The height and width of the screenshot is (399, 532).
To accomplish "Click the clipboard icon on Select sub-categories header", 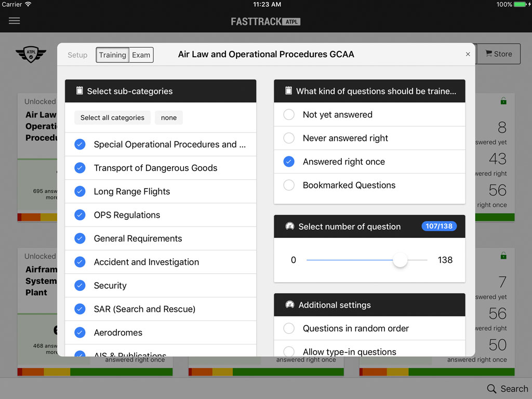I will pos(79,90).
